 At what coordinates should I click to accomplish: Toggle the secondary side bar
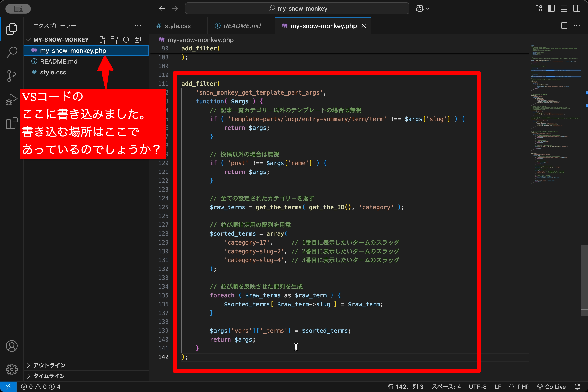point(577,9)
